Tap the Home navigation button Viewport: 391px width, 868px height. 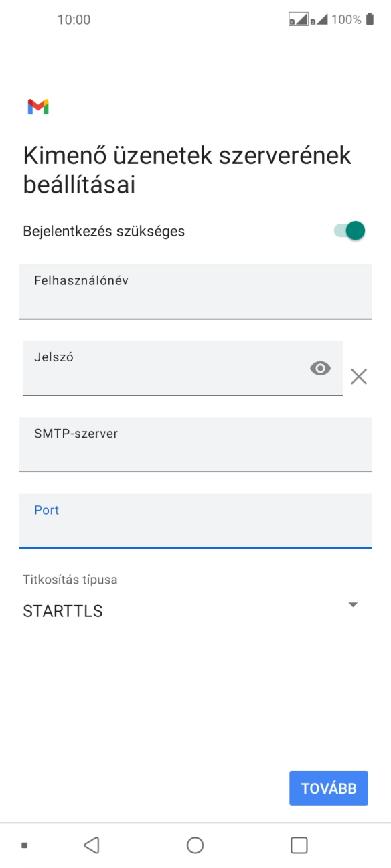click(195, 845)
